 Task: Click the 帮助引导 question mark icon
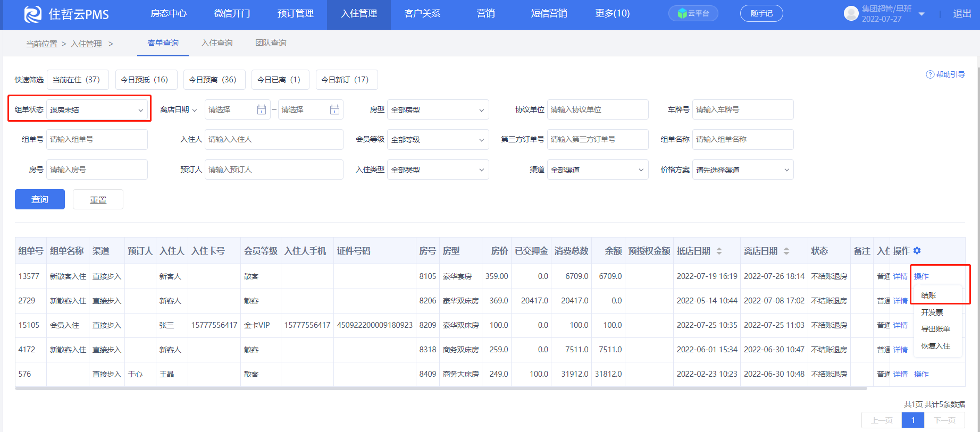(x=930, y=74)
